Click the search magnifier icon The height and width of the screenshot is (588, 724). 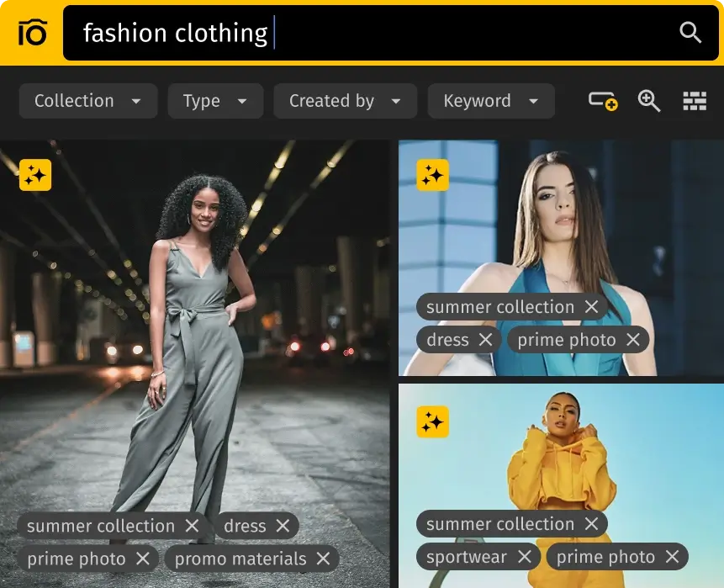click(690, 33)
